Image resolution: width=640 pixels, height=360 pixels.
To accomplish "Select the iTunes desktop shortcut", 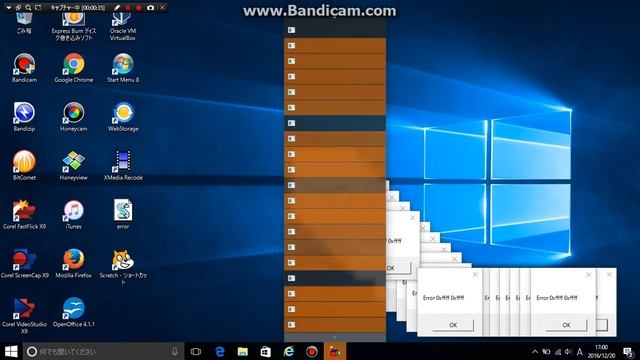I will (x=74, y=215).
